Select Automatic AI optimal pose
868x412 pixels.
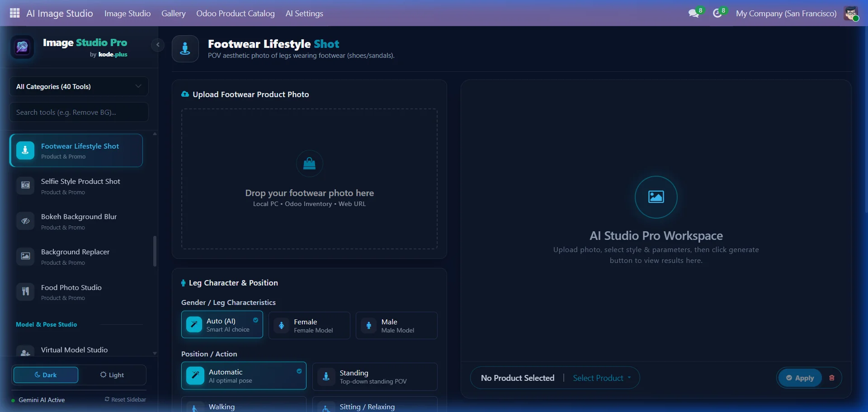pos(244,376)
